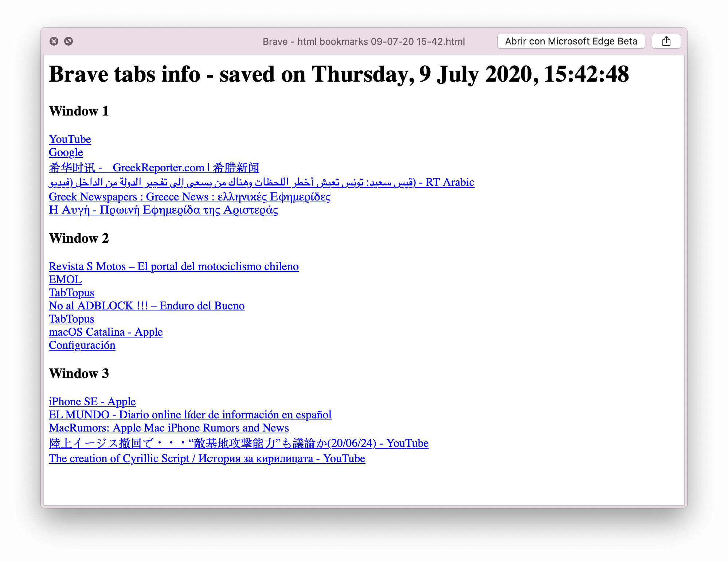The width and height of the screenshot is (728, 562).
Task: Click the window title bar area
Action: pos(365,41)
